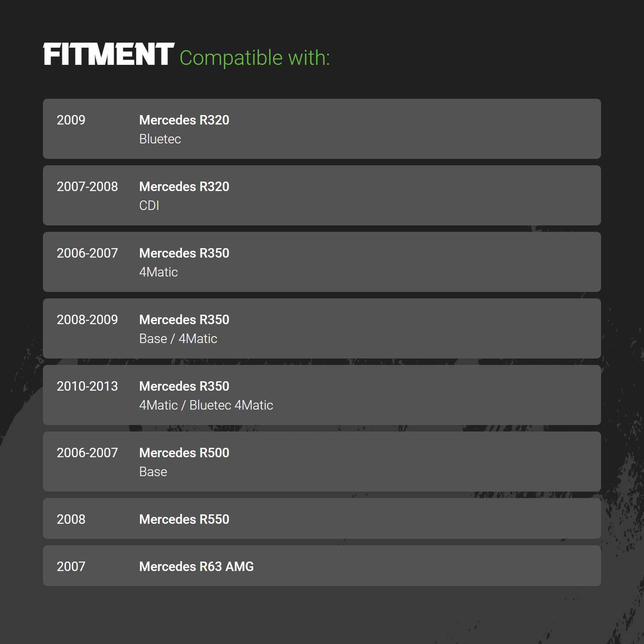Image resolution: width=644 pixels, height=644 pixels.
Task: Click the FITMENT heading text
Action: (x=109, y=55)
